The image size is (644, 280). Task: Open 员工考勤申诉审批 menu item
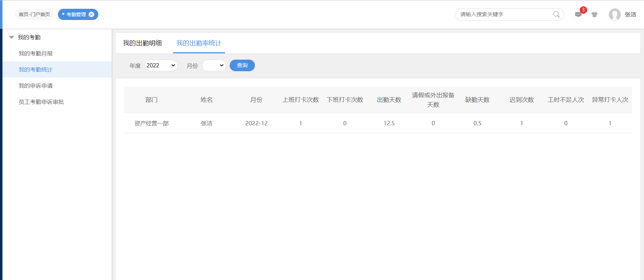[41, 102]
